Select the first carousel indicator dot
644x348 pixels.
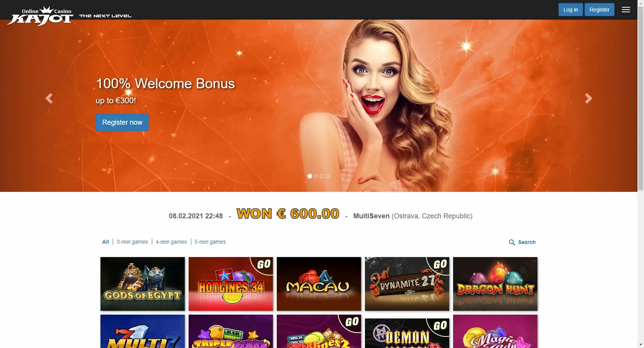pos(310,176)
